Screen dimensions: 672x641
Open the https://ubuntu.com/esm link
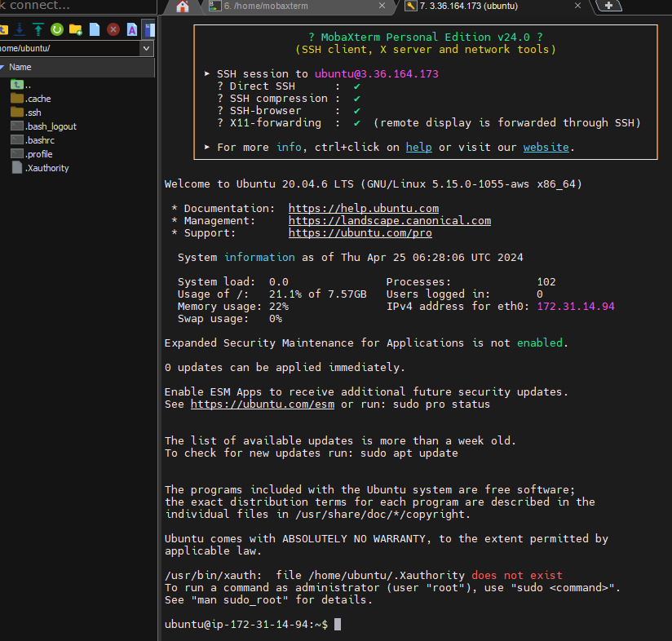[x=263, y=404]
